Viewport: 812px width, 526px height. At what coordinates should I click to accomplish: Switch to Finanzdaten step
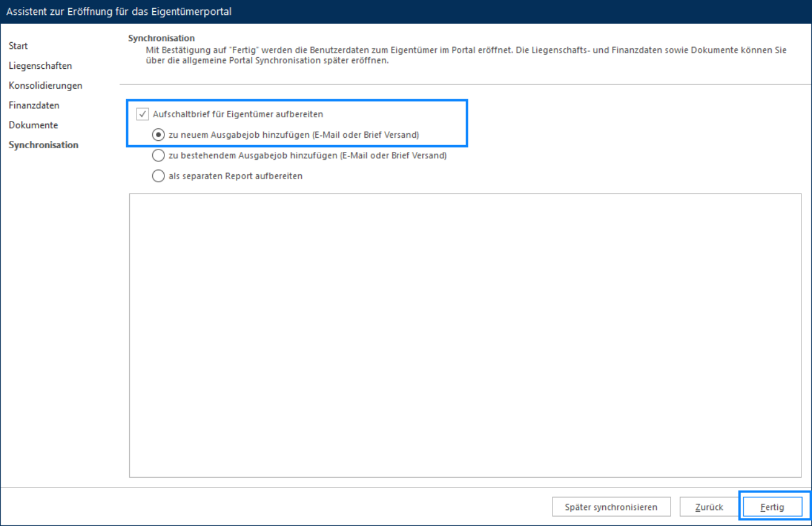(34, 105)
